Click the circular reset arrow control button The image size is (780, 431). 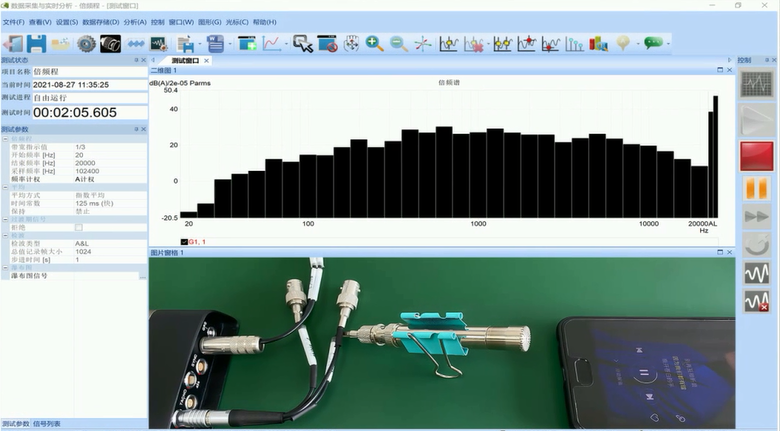coord(757,245)
